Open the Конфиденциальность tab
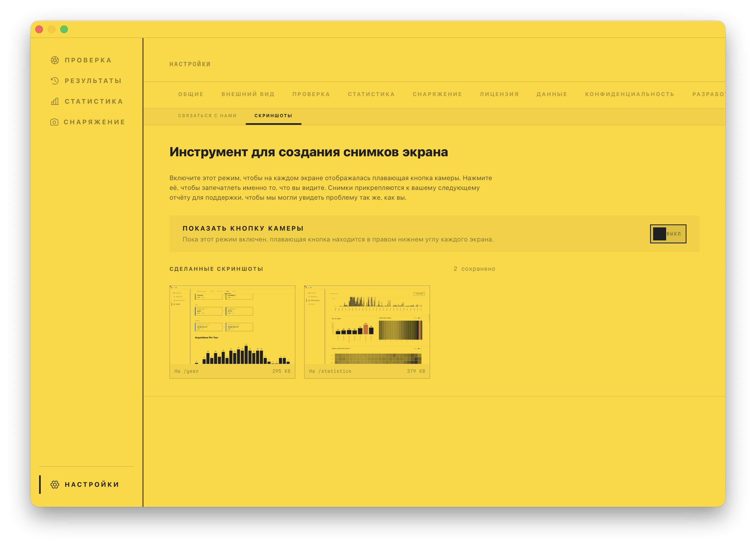 click(630, 94)
